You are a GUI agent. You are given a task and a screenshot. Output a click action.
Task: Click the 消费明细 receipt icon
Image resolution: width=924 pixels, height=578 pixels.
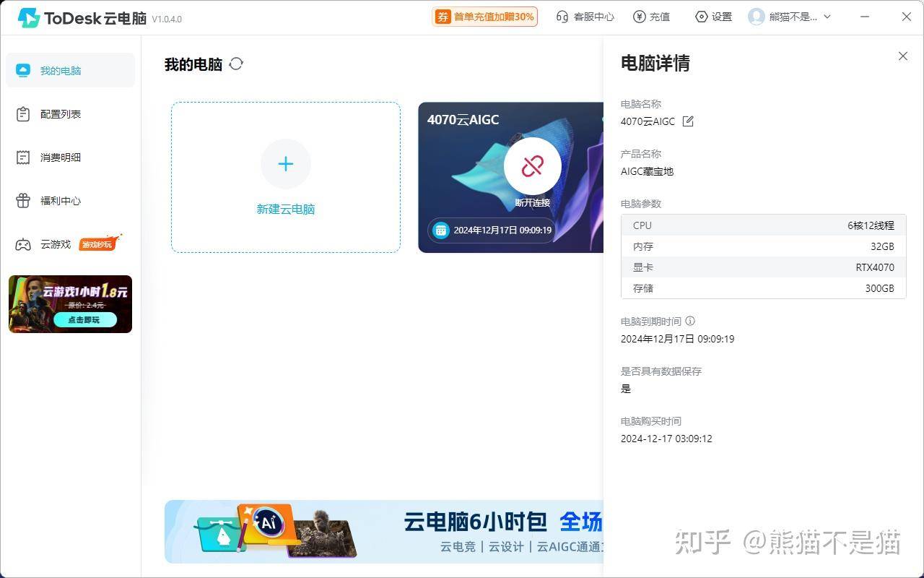click(23, 158)
